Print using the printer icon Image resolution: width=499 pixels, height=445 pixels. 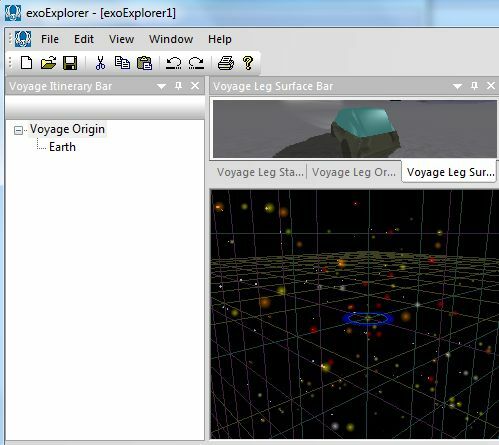[226, 63]
